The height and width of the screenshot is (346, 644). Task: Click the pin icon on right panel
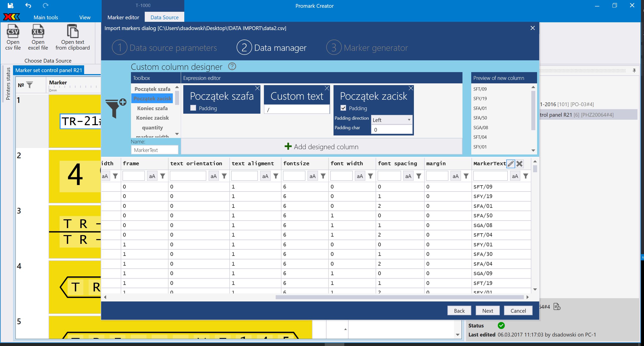[634, 71]
